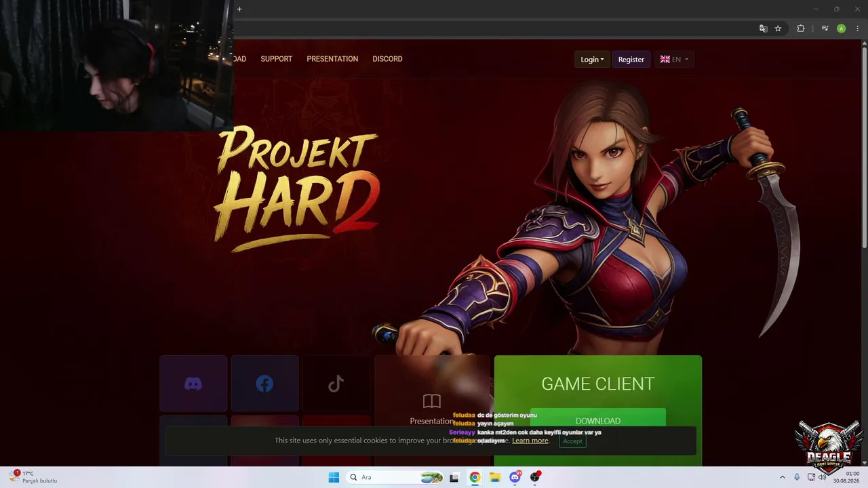Open the Discord app on the taskbar

515,477
